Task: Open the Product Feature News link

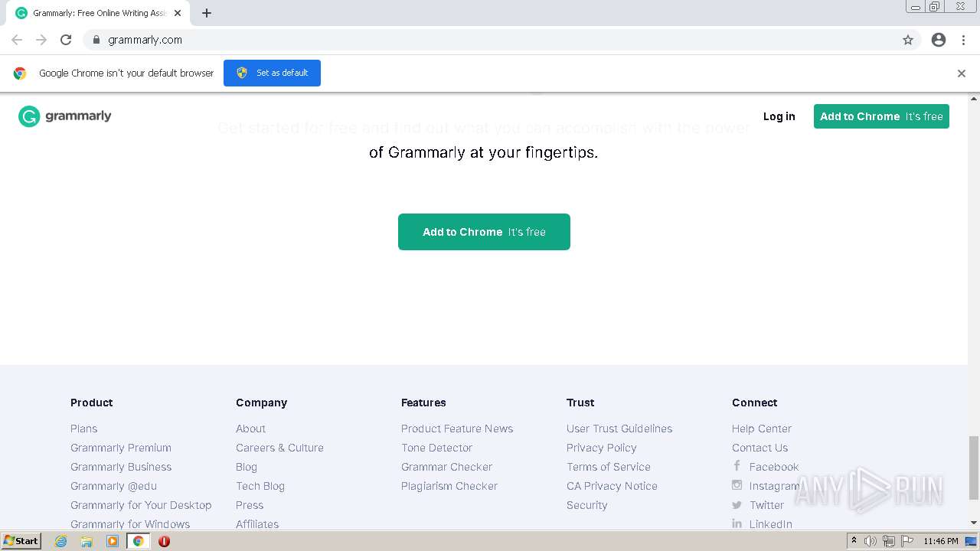Action: coord(457,429)
